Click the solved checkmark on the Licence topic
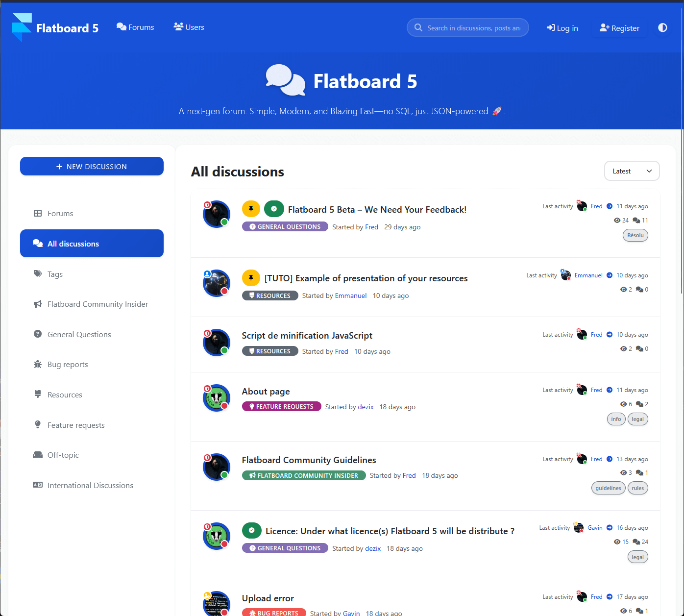 (x=251, y=530)
